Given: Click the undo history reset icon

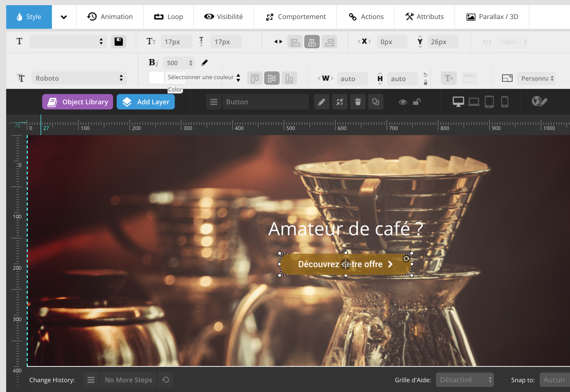Looking at the screenshot, I should click(166, 380).
